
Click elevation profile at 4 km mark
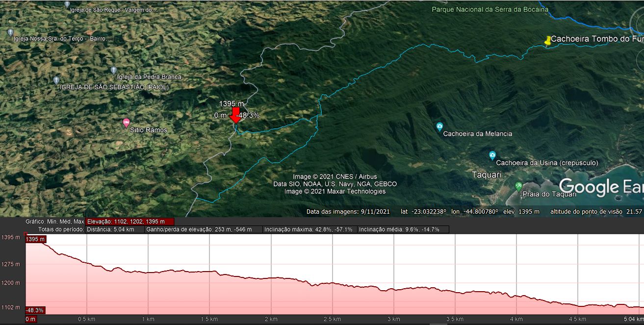[516, 297]
